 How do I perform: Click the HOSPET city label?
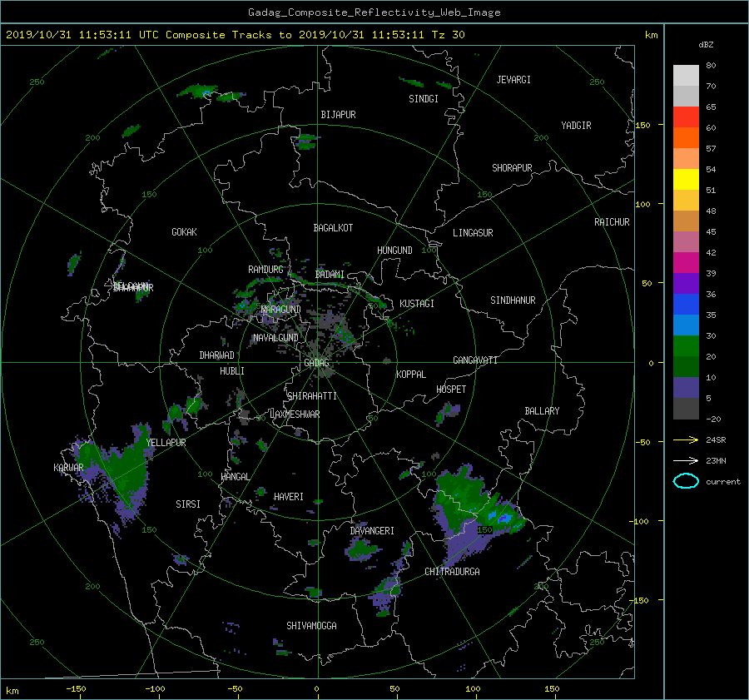coord(451,390)
